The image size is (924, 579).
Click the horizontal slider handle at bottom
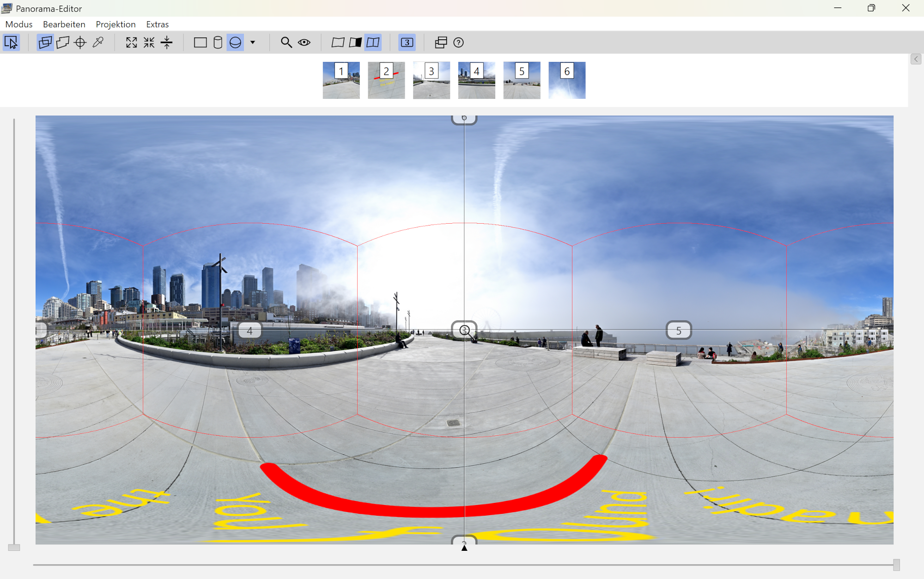[x=896, y=565]
